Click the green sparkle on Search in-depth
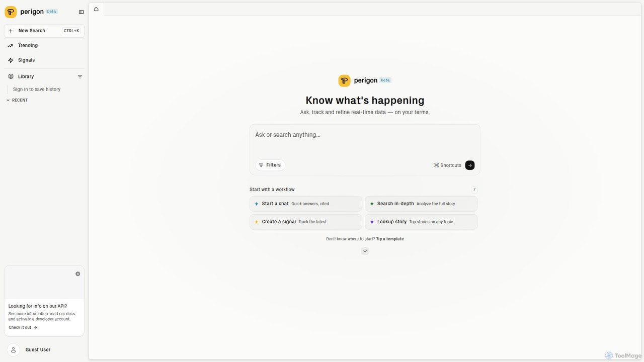The width and height of the screenshot is (644, 362). tap(372, 204)
